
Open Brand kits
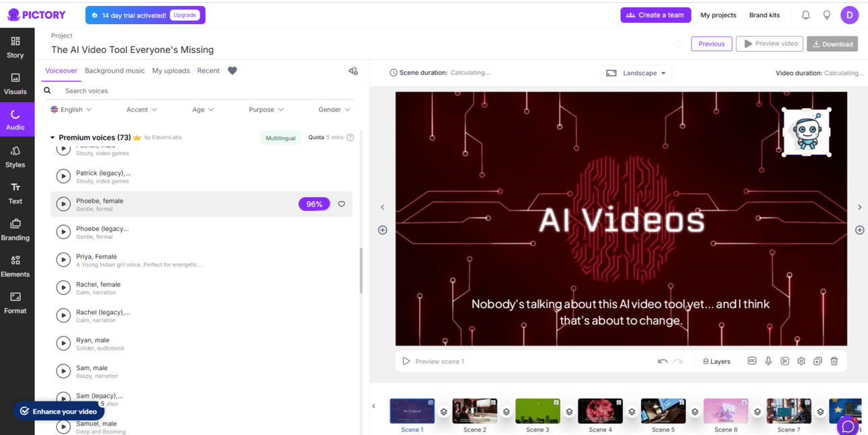[x=765, y=15]
